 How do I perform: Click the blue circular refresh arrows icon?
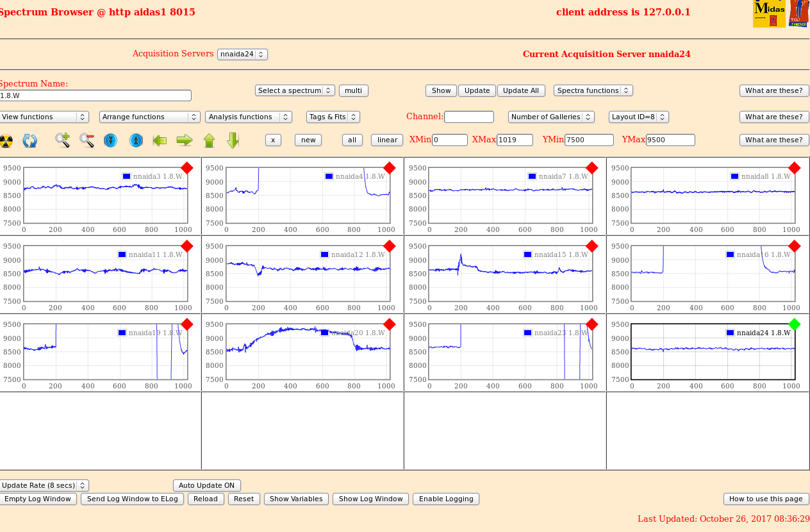(x=29, y=140)
